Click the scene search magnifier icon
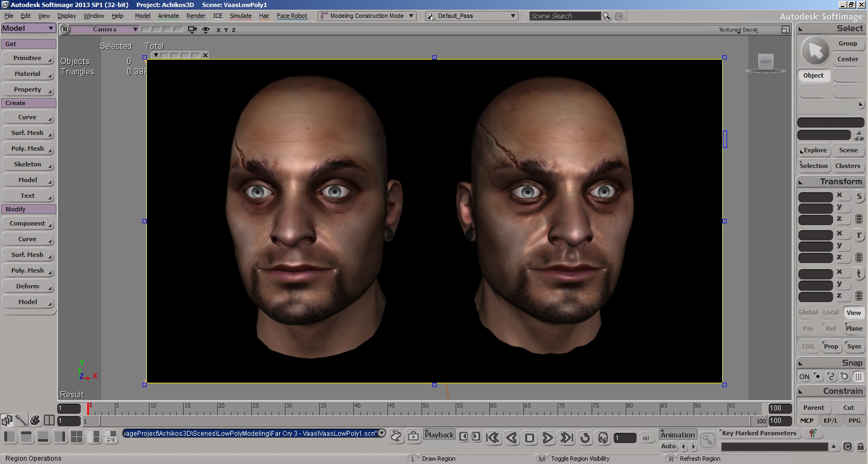The height and width of the screenshot is (464, 868). click(x=607, y=16)
